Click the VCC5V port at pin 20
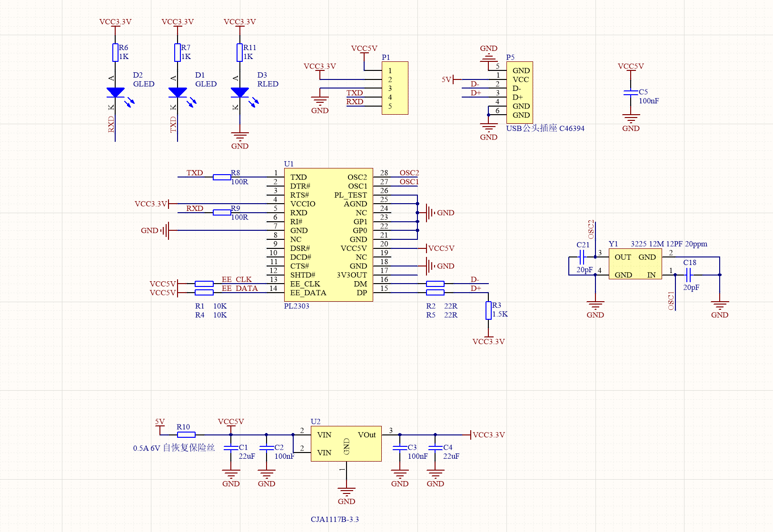 [436, 248]
